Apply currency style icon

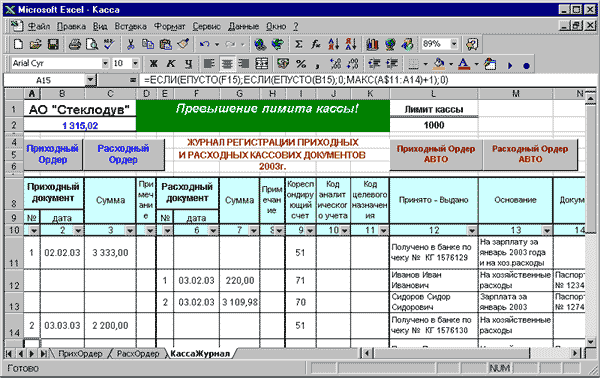pos(283,64)
